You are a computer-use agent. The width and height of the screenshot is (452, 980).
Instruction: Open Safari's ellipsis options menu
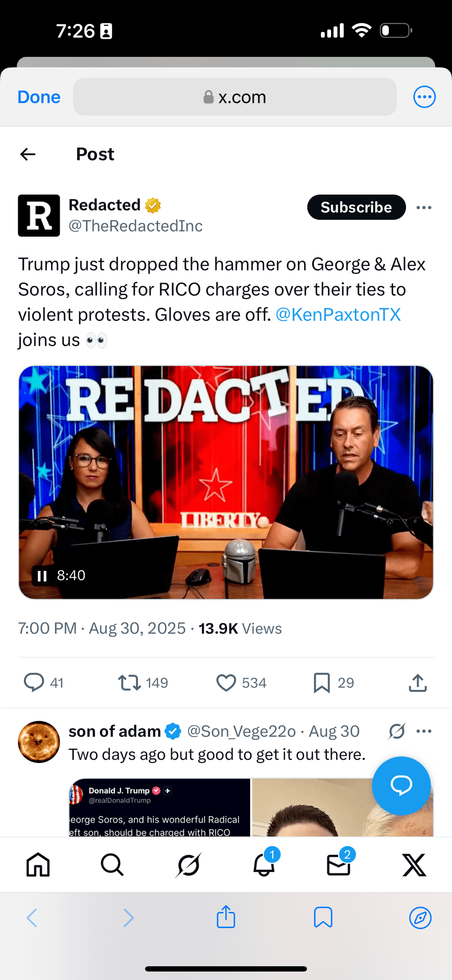coord(424,97)
